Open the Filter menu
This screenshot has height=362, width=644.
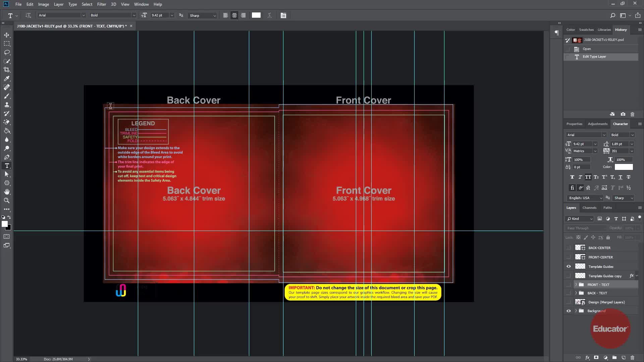pos(101,4)
